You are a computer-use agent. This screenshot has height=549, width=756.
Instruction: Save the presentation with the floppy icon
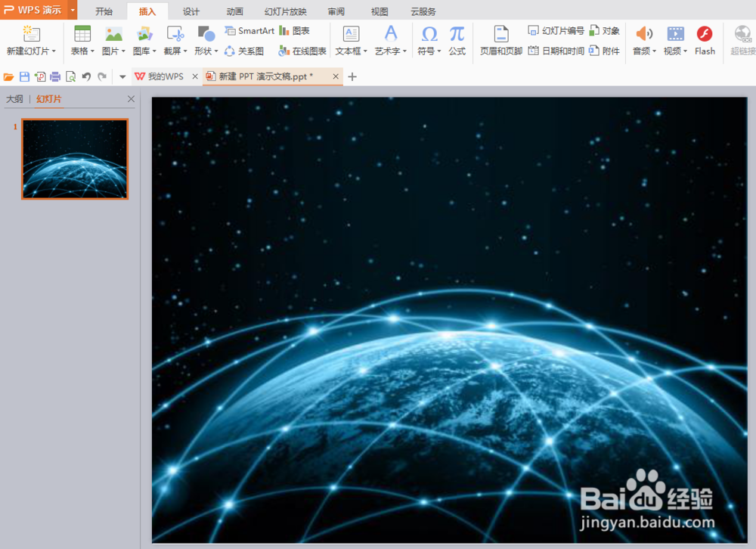point(25,76)
